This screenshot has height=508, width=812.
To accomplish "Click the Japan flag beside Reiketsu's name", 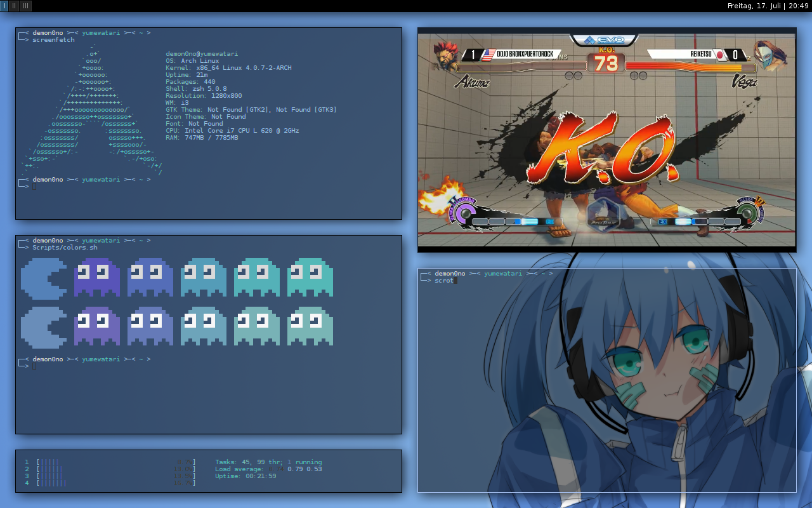I will 720,55.
